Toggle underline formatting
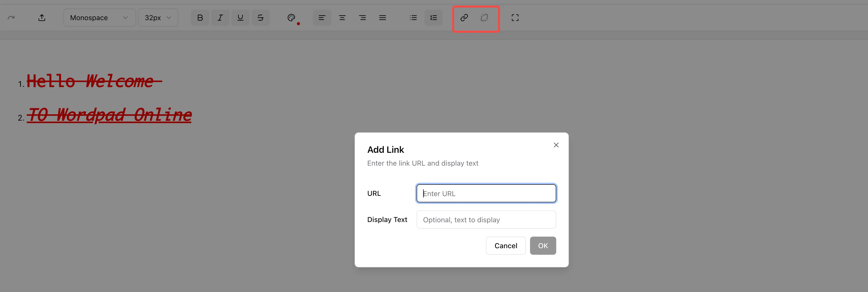The width and height of the screenshot is (868, 292). coord(240,17)
